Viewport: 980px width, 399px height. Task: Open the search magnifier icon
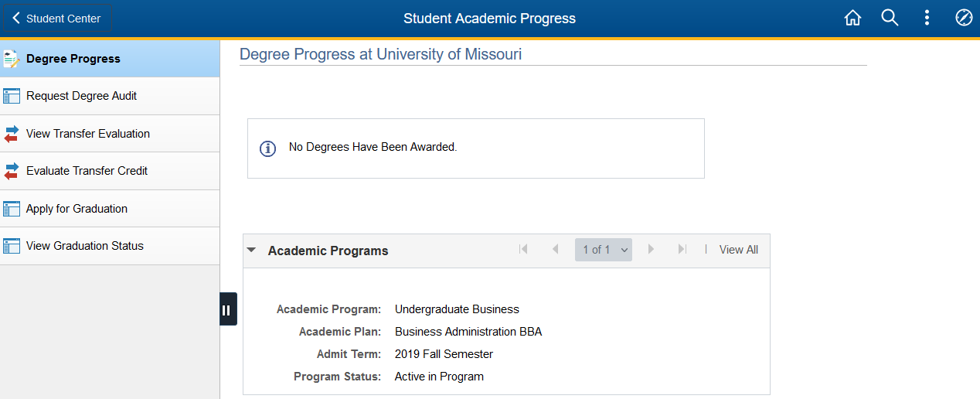pyautogui.click(x=890, y=18)
